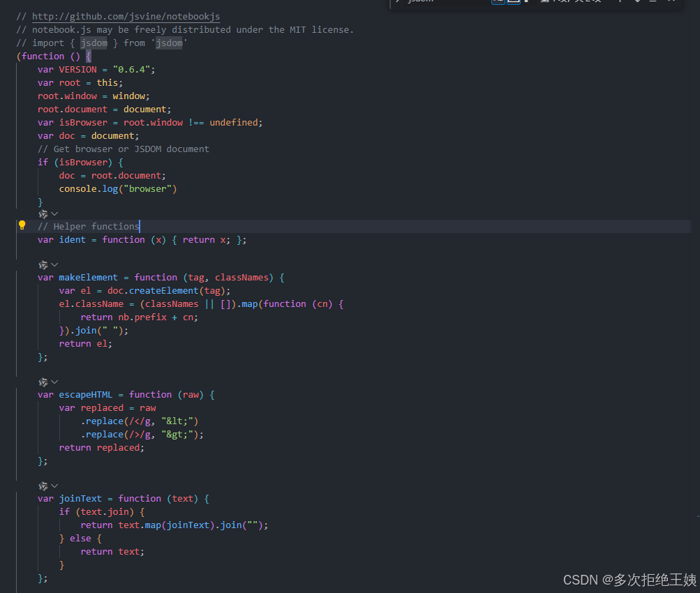Click the 'var root = this;' line
This screenshot has width=700, height=593.
click(80, 83)
